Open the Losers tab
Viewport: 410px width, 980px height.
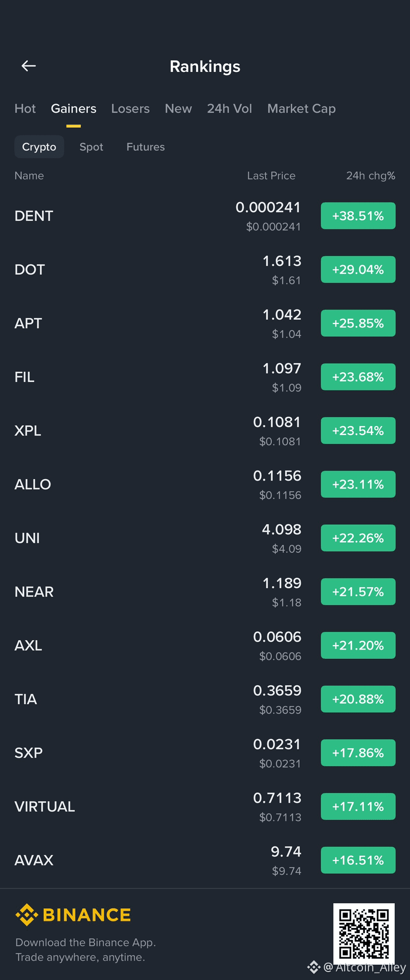tap(130, 109)
